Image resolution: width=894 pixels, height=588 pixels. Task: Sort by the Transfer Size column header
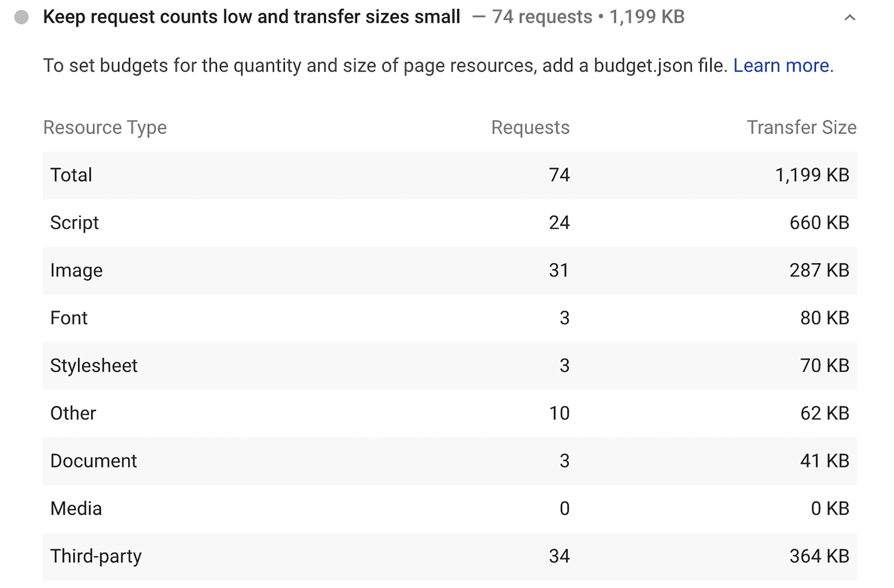pyautogui.click(x=801, y=127)
